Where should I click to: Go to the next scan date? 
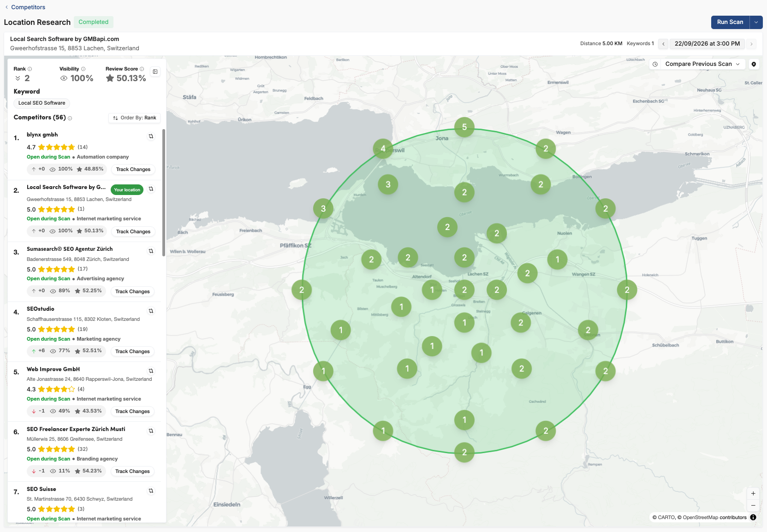tap(751, 44)
